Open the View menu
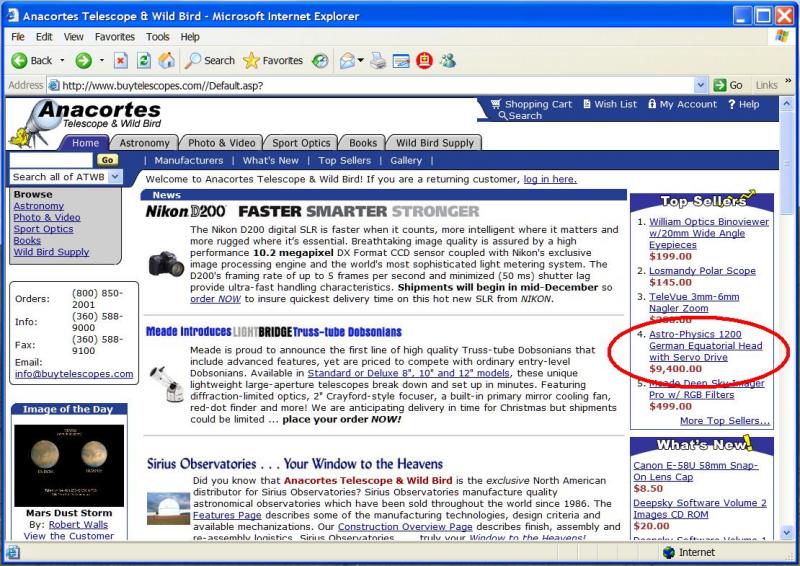The height and width of the screenshot is (566, 800). [x=73, y=37]
